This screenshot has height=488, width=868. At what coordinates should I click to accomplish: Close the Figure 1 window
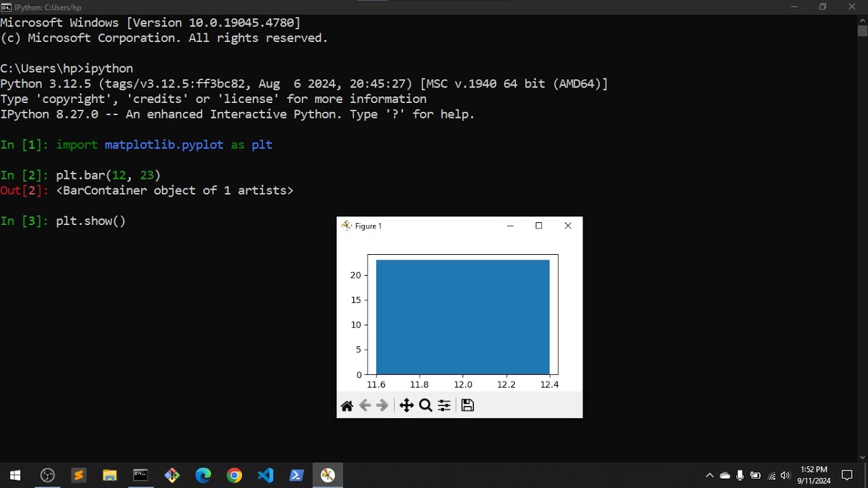pos(568,226)
